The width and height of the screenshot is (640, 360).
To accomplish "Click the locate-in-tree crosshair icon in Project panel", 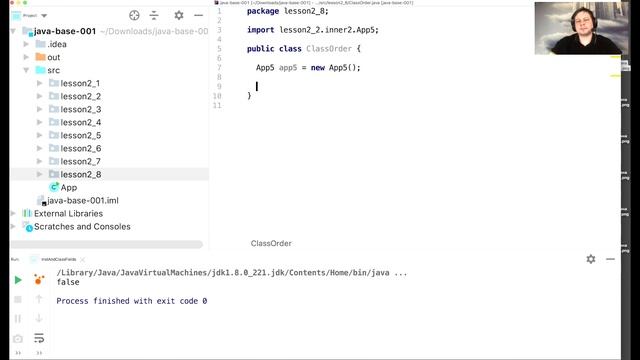I will (134, 16).
